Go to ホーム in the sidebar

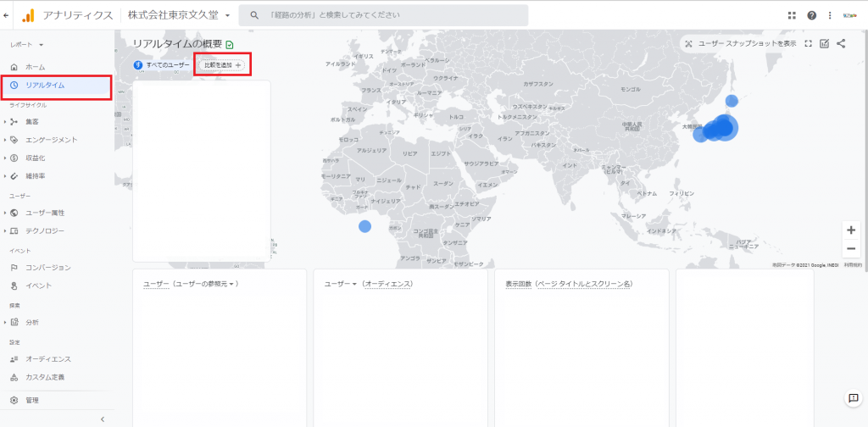(35, 67)
